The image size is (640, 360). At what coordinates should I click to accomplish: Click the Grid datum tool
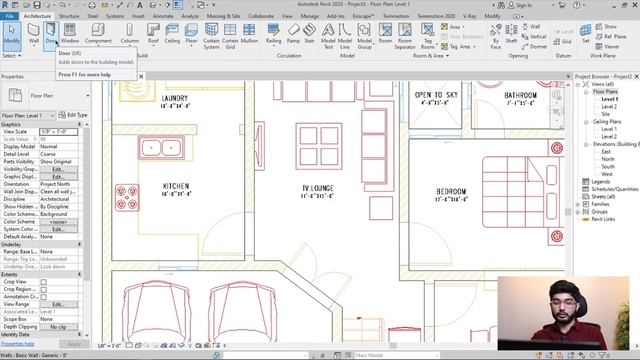tap(562, 41)
